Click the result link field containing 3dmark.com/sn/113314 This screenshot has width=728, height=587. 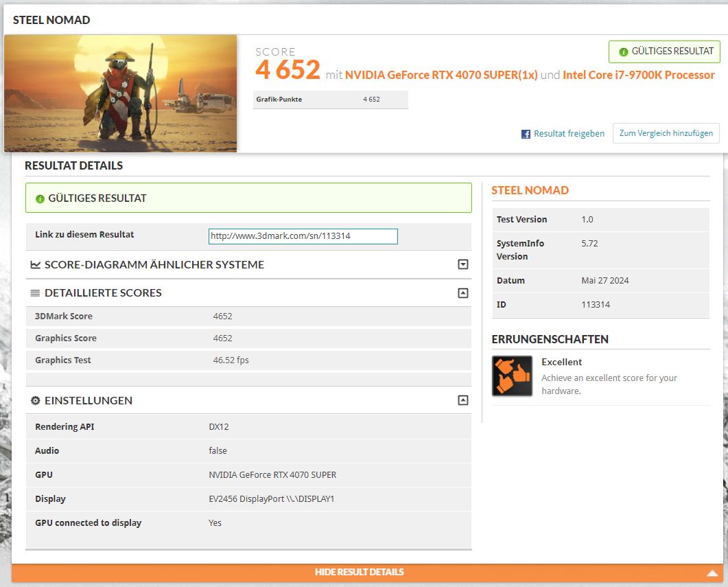click(x=303, y=236)
